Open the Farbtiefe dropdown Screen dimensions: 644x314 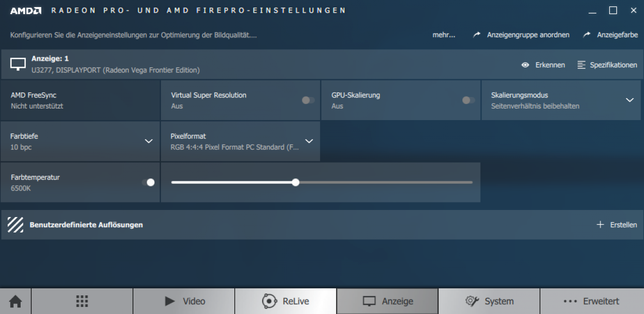tap(148, 141)
